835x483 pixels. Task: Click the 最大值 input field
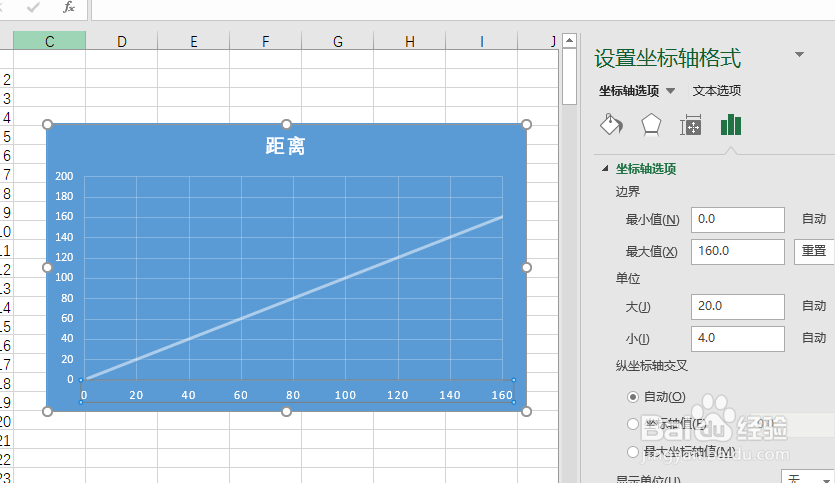738,251
